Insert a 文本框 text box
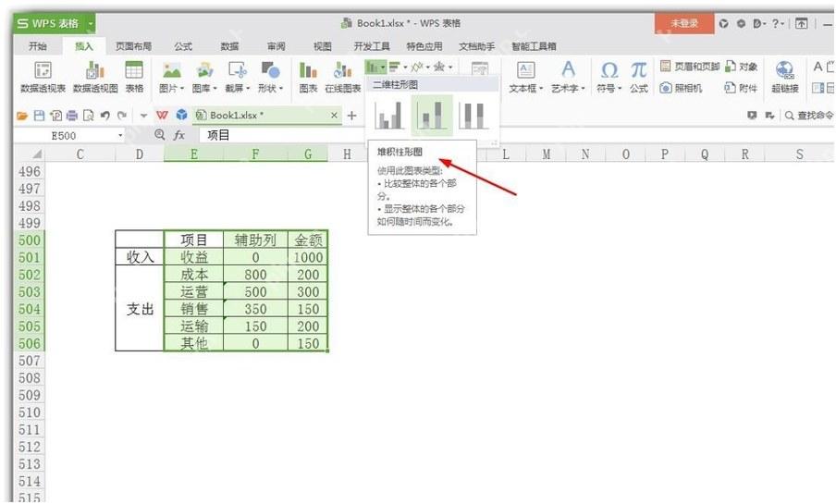The width and height of the screenshot is (836, 504). [525, 78]
